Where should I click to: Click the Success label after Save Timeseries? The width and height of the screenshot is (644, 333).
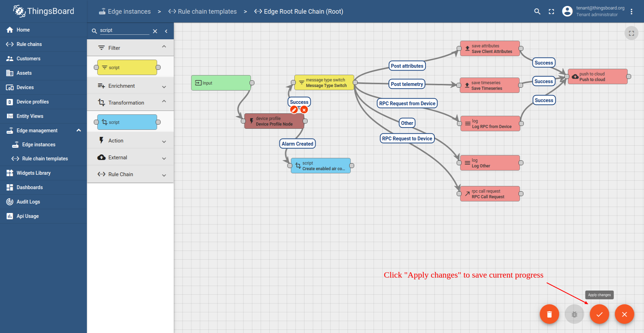click(x=544, y=81)
